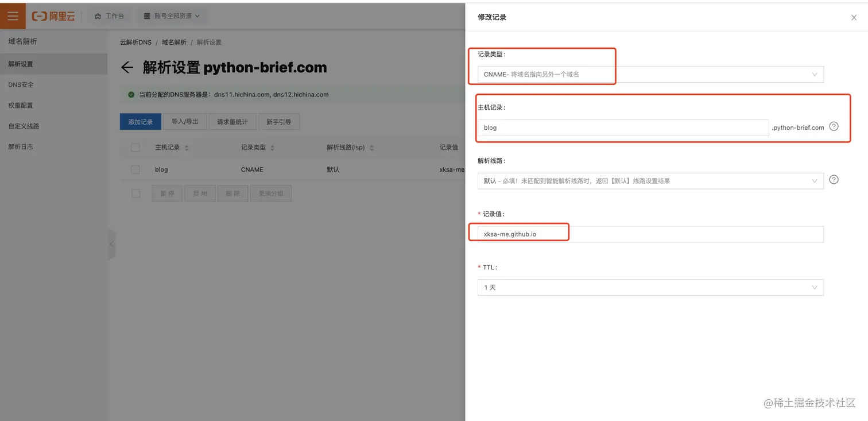The width and height of the screenshot is (868, 421).
Task: Click the 主机记录 input field
Action: point(623,128)
